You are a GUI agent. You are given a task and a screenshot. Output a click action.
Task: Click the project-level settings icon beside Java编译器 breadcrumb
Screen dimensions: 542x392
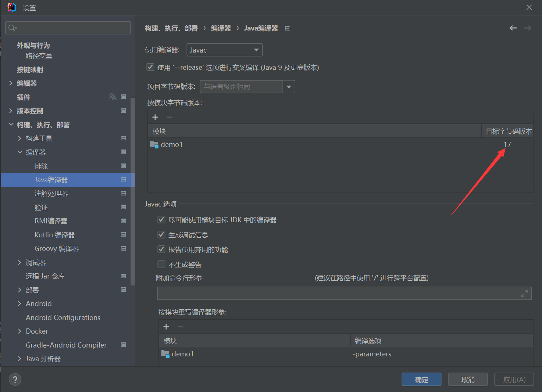coord(288,28)
